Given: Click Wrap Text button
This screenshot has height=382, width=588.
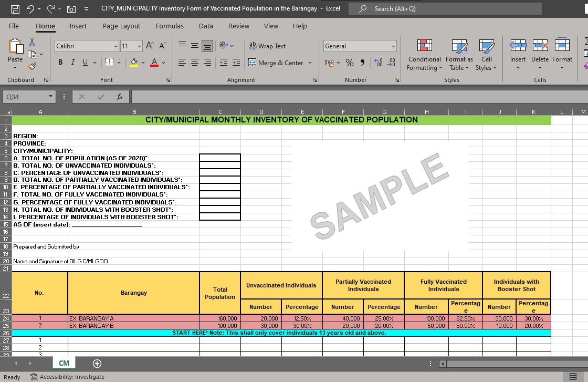Looking at the screenshot, I should tap(267, 46).
